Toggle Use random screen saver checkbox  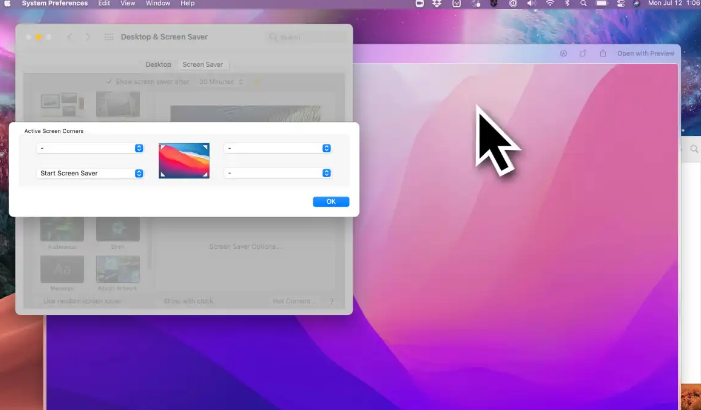point(38,301)
